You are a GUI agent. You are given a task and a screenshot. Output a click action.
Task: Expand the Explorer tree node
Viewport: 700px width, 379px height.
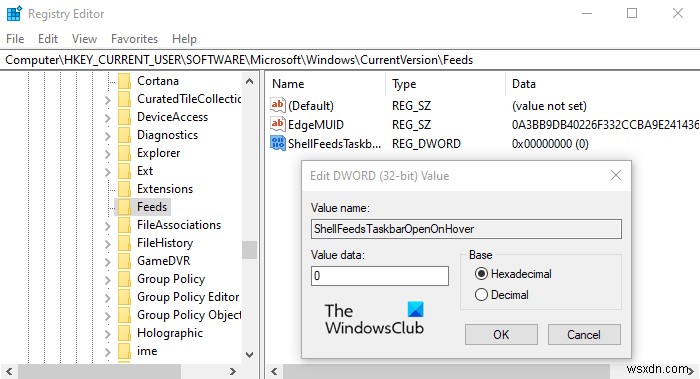pos(108,154)
